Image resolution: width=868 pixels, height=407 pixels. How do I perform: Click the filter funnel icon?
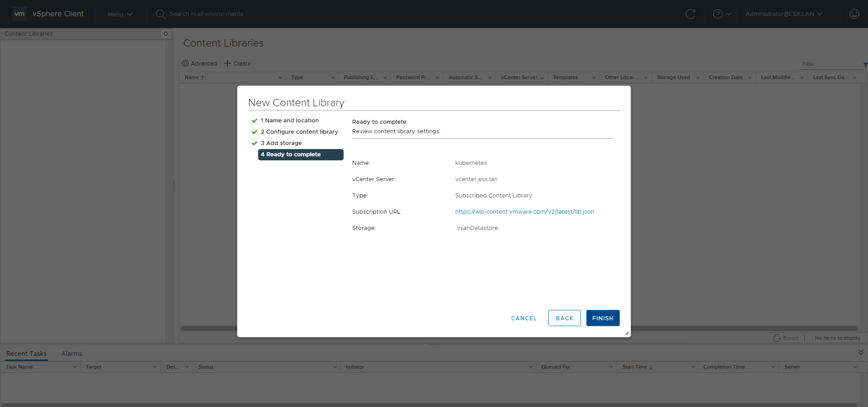pyautogui.click(x=865, y=65)
